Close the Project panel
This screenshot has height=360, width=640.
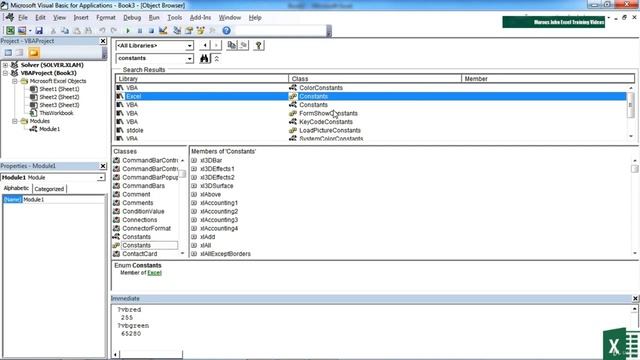(x=103, y=41)
